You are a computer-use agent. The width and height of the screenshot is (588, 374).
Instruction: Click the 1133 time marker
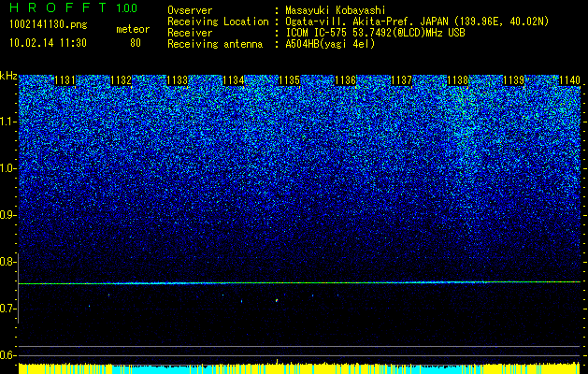coord(178,80)
